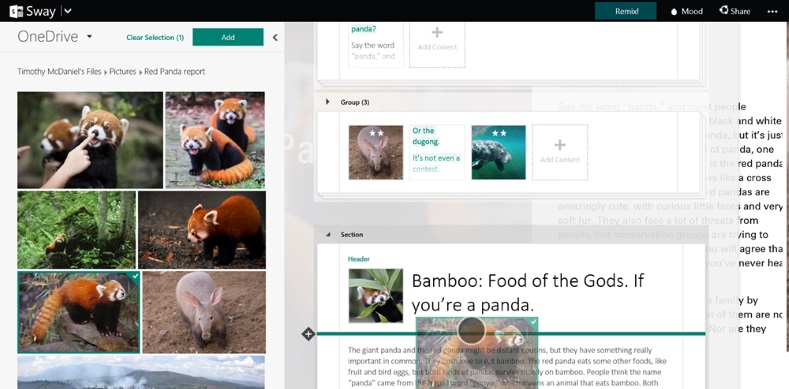This screenshot has height=389, width=789.
Task: Click emphasis stars on aardvark card
Action: coord(376,133)
